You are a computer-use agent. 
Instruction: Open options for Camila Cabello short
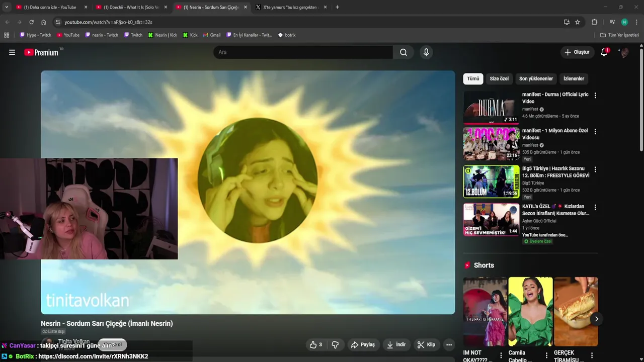(546, 355)
